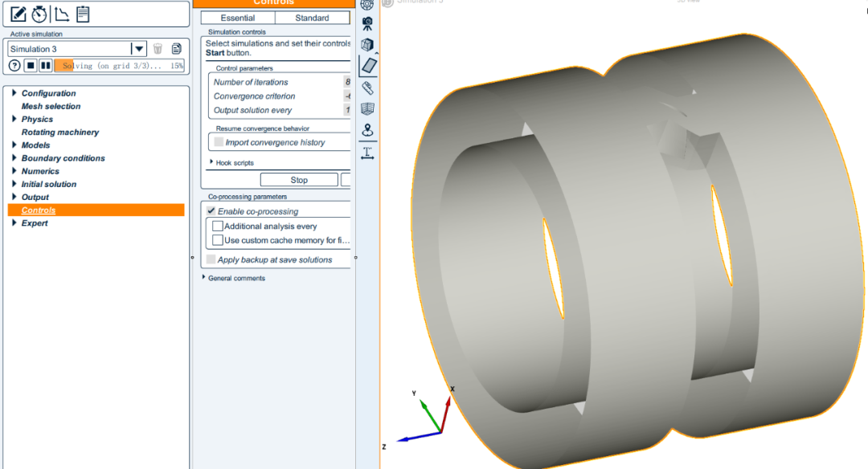The height and width of the screenshot is (469, 868).
Task: Click the Convergence criterion value field
Action: pyautogui.click(x=347, y=96)
